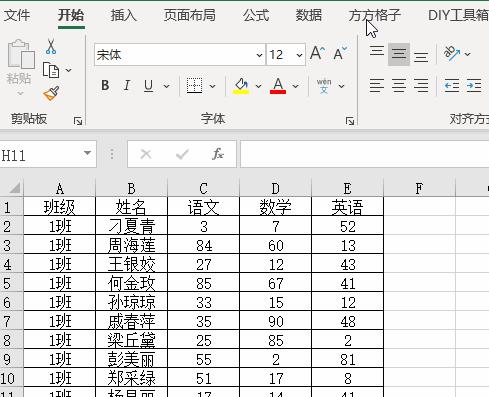Viewport: 489px width, 397px height.
Task: Apply red font color
Action: [278, 86]
